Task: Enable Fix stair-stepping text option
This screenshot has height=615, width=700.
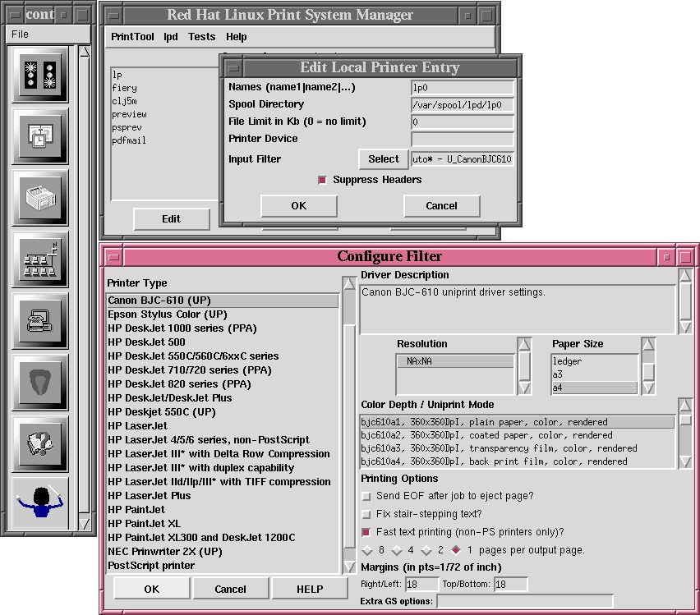Action: coord(366,514)
